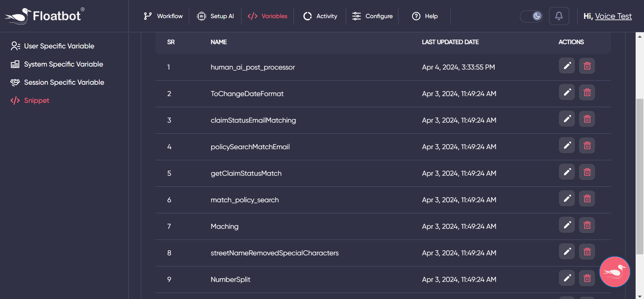Delete the Maching snippet
Image resolution: width=644 pixels, height=299 pixels.
587,225
